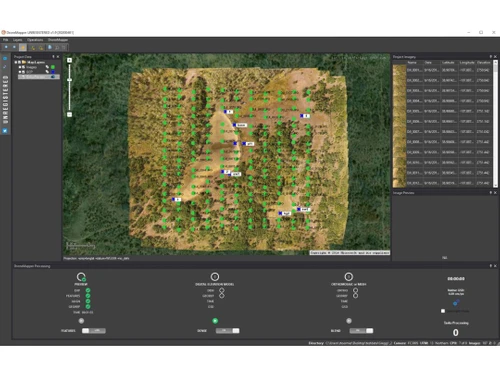This screenshot has width=500, height=375.
Task: Open the Operations menu
Action: tap(35, 40)
